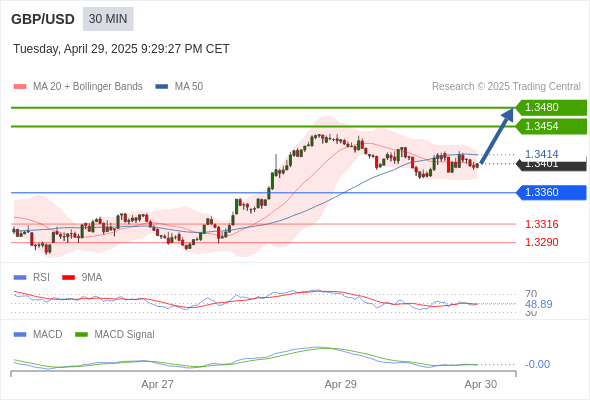
Task: Click the 1.3454 resistance price tag
Action: point(551,126)
